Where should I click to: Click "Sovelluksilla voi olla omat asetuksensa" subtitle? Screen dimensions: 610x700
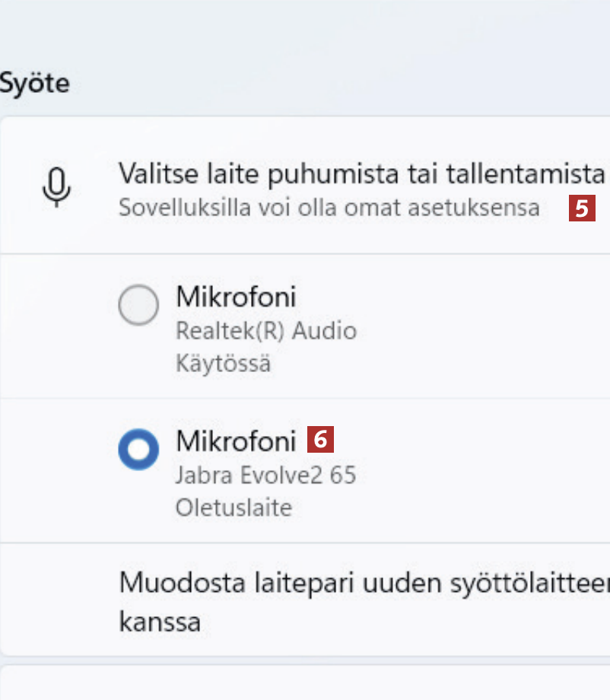point(329,208)
